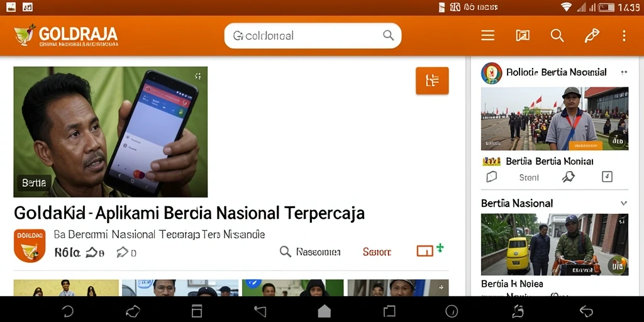The height and width of the screenshot is (322, 644).
Task: Click the GOLDRAJA logo in header
Action: click(66, 35)
